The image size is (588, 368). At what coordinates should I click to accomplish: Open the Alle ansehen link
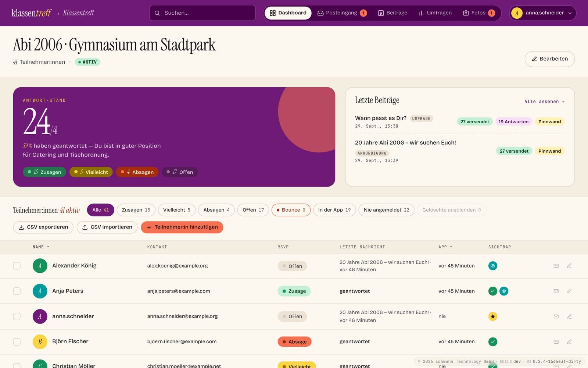click(544, 102)
